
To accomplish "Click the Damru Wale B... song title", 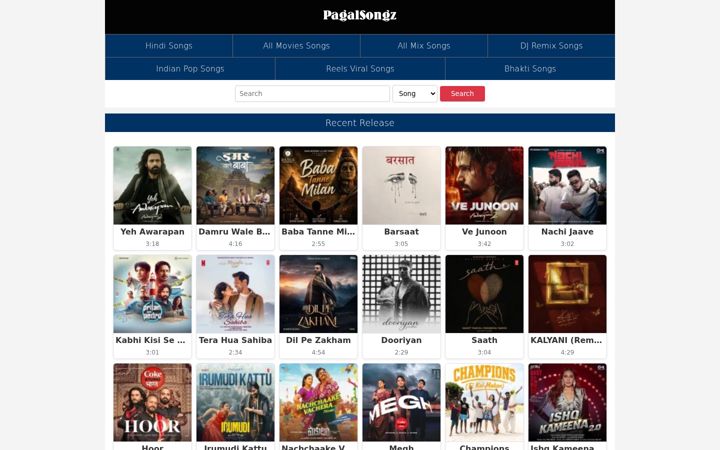I will tap(235, 232).
